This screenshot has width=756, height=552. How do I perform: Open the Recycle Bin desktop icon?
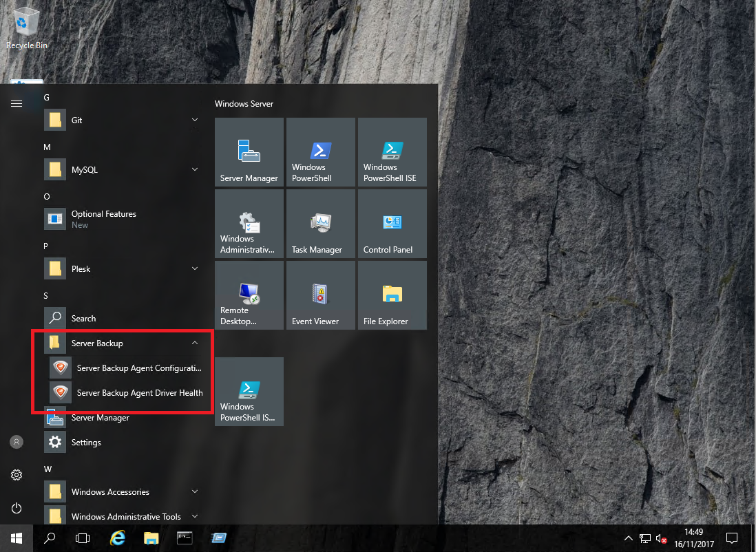pyautogui.click(x=26, y=28)
